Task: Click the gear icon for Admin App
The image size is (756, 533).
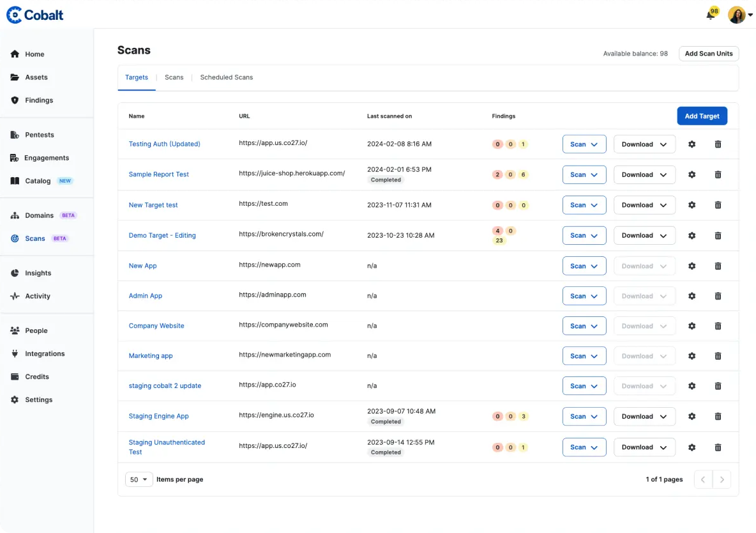Action: [x=692, y=296]
